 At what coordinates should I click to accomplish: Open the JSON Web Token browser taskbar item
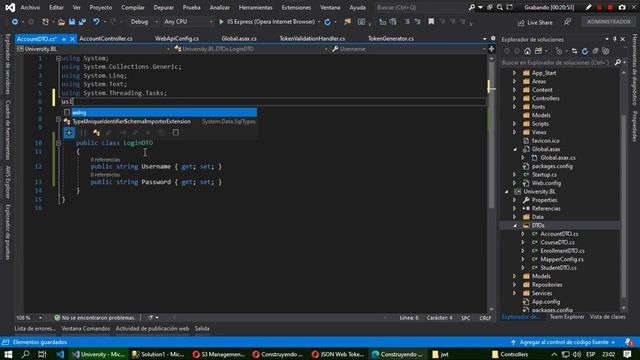(338, 354)
